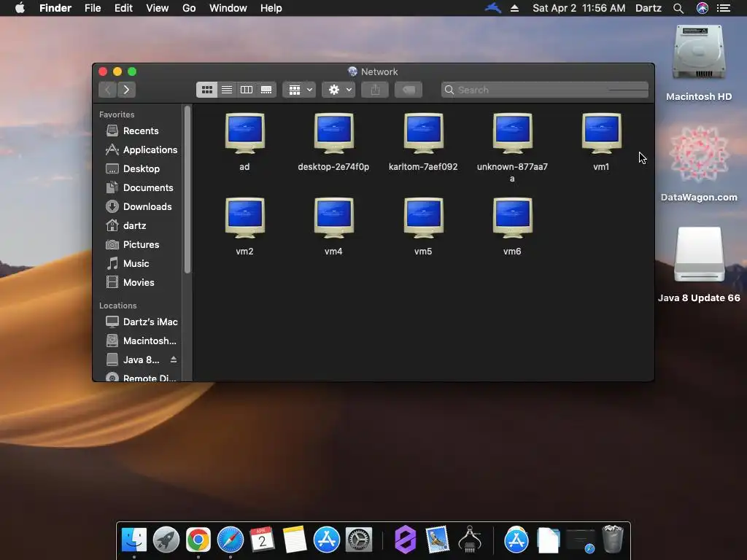The image size is (747, 560).
Task: Open Safari from the Dock
Action: 231,540
